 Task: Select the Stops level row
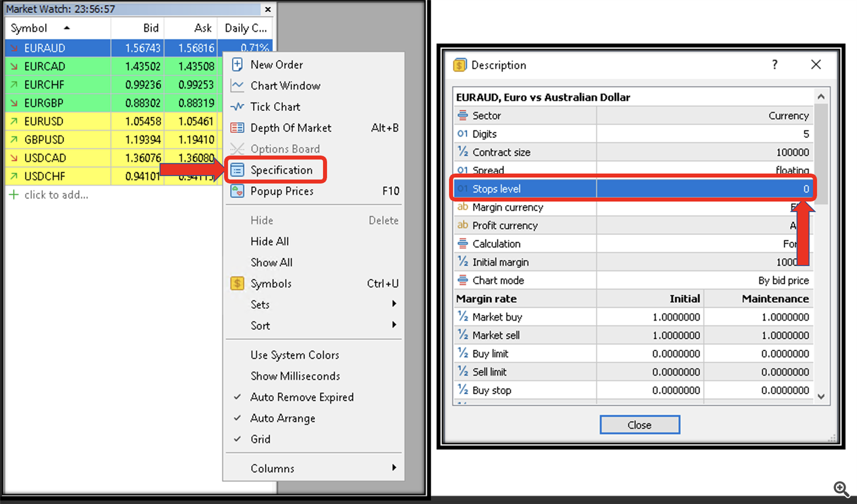coord(633,189)
